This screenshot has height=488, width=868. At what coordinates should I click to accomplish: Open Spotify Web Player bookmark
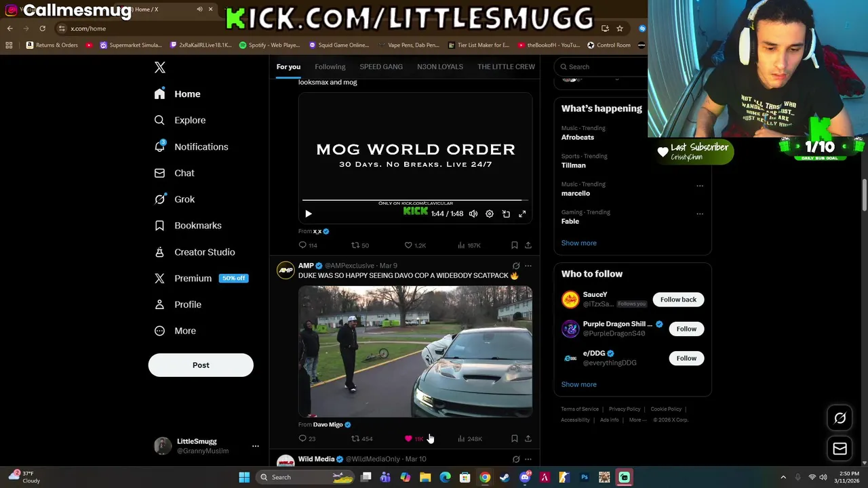(269, 45)
